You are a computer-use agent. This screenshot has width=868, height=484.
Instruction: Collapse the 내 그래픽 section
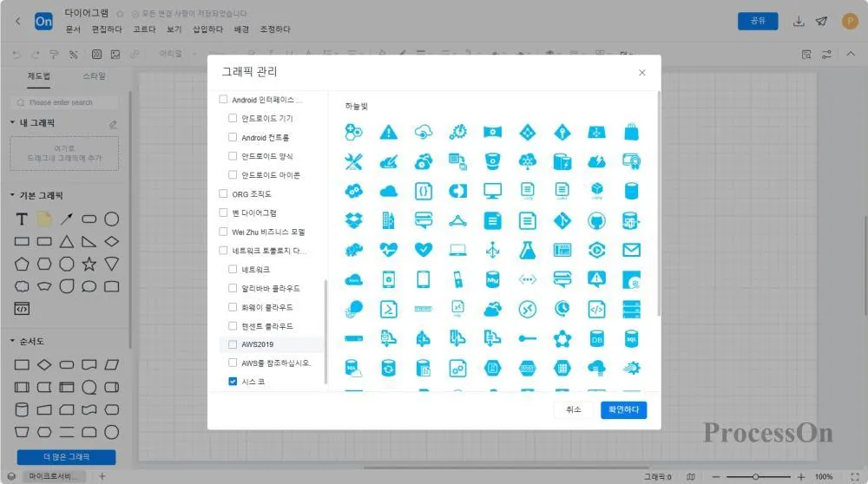12,122
